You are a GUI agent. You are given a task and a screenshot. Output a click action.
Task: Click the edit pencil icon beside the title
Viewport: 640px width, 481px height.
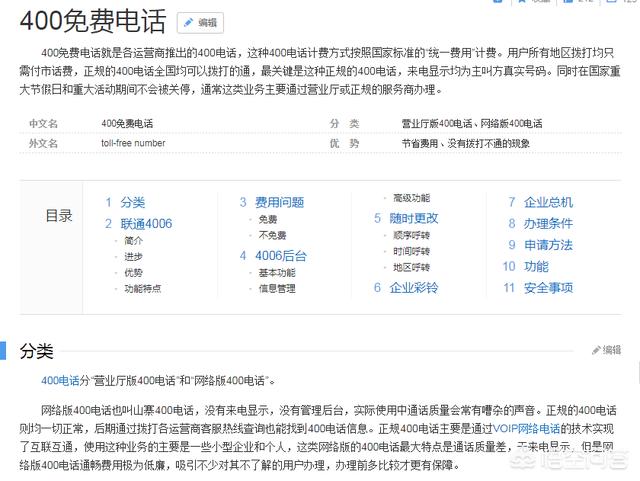tap(189, 22)
